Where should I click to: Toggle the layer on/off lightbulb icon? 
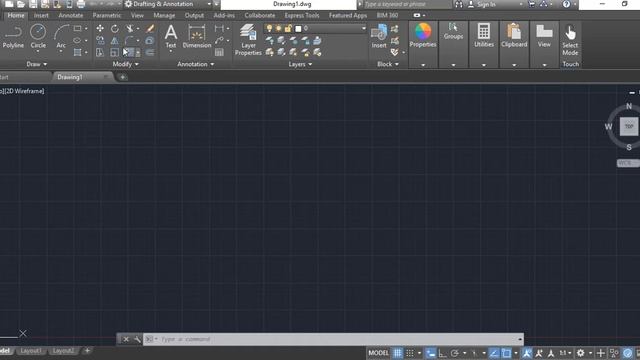(x=269, y=28)
